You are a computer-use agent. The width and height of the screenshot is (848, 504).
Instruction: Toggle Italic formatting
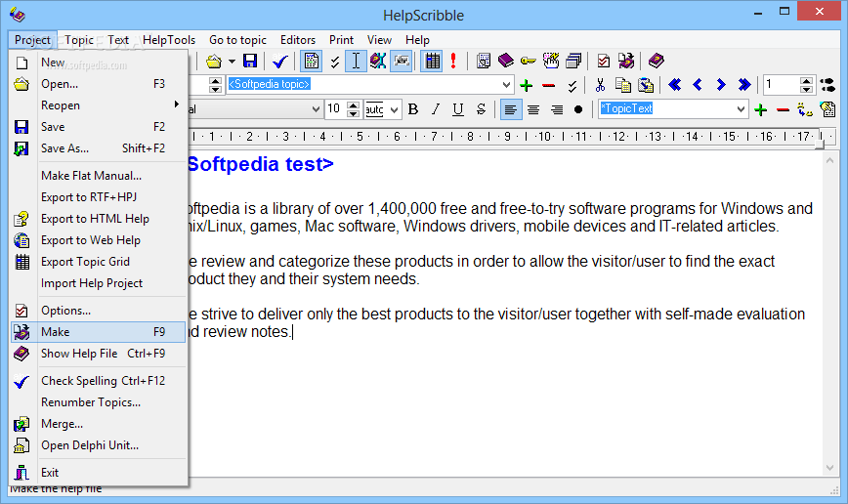(436, 109)
